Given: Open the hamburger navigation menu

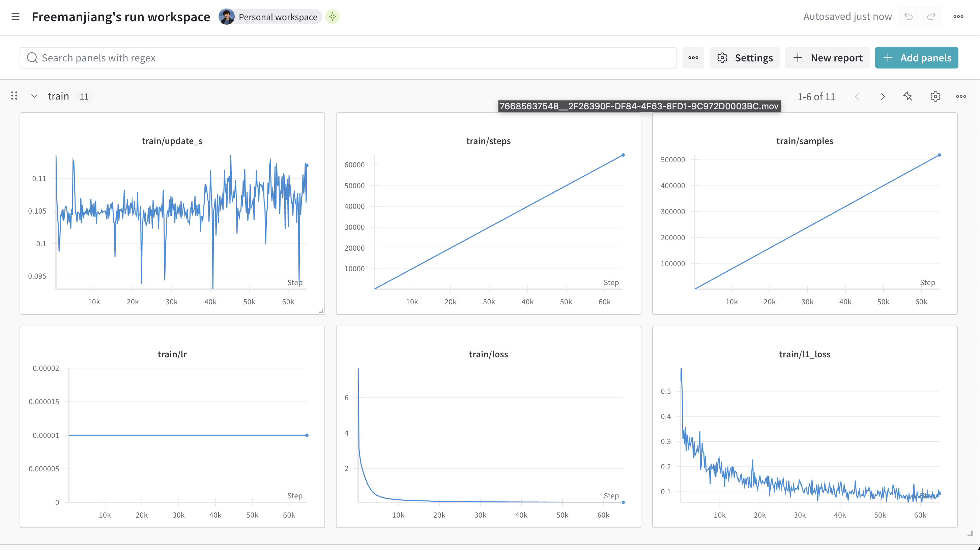Looking at the screenshot, I should click(x=15, y=17).
